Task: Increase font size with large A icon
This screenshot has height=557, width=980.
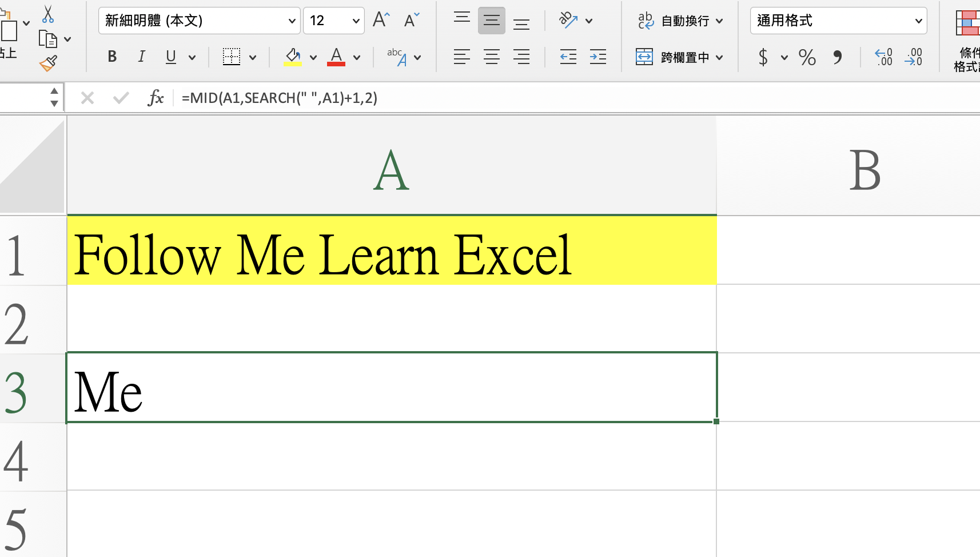Action: 381,21
